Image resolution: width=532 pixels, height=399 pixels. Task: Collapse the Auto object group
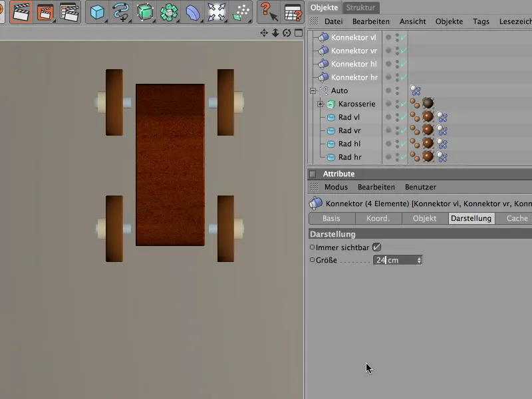pos(313,90)
